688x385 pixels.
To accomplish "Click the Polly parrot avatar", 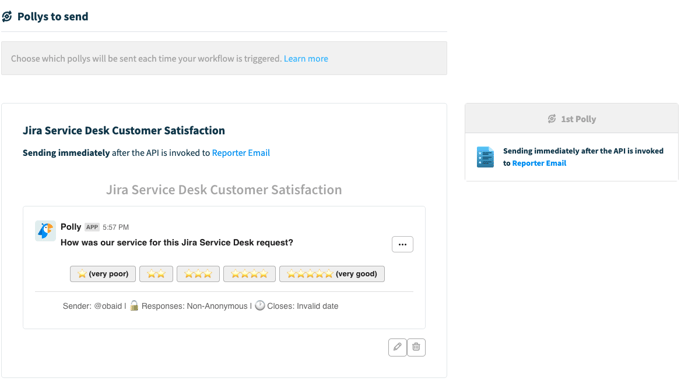I will (x=45, y=230).
